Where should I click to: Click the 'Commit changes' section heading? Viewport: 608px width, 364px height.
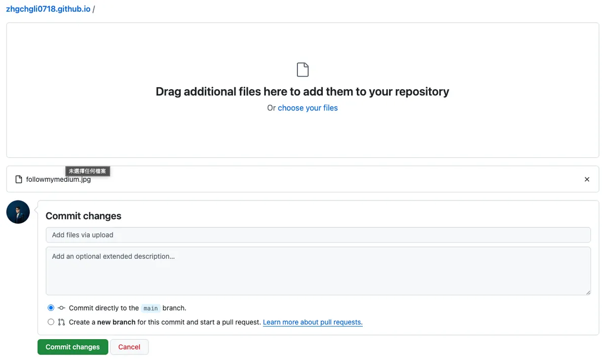[84, 216]
